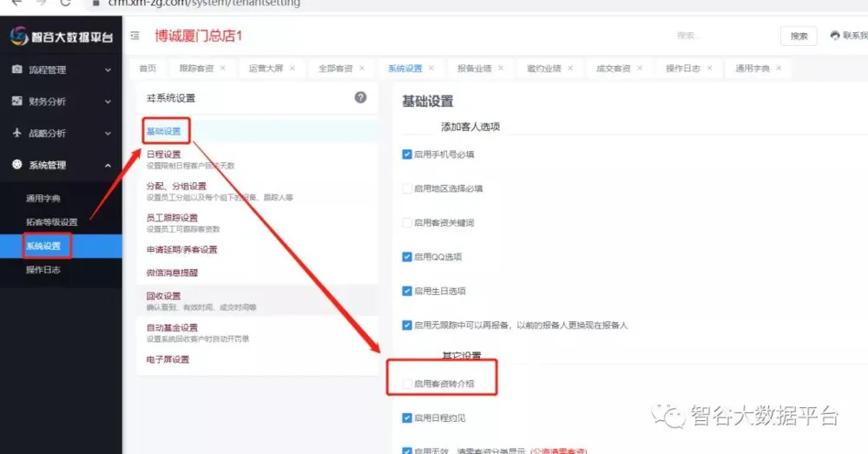This screenshot has width=868, height=454.
Task: Expand the 流程管理 sidebar menu
Action: 61,69
